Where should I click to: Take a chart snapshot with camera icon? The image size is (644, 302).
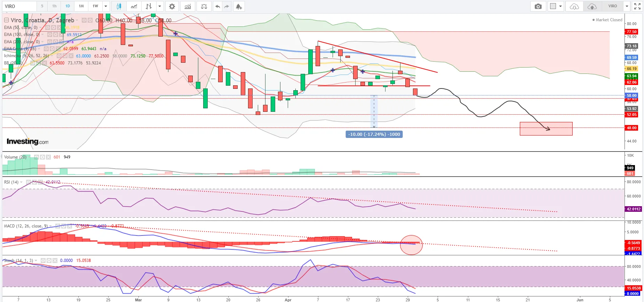(538, 6)
